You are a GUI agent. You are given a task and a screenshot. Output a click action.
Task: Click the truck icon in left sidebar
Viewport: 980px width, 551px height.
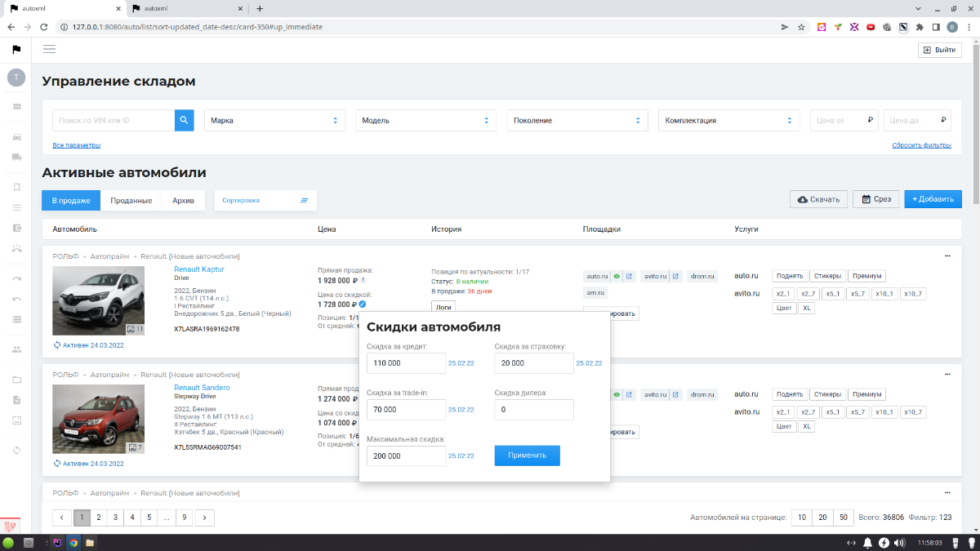click(x=16, y=158)
